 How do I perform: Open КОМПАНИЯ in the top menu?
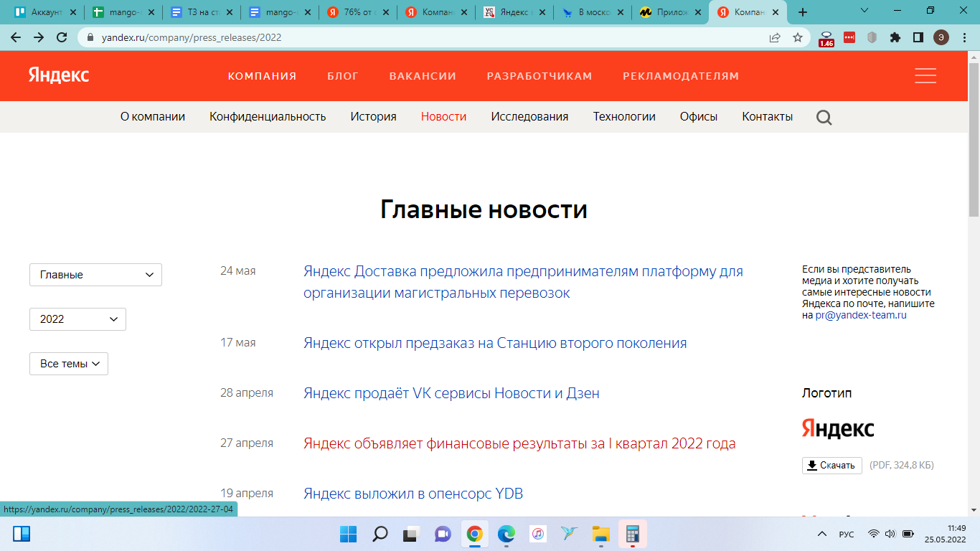click(262, 76)
